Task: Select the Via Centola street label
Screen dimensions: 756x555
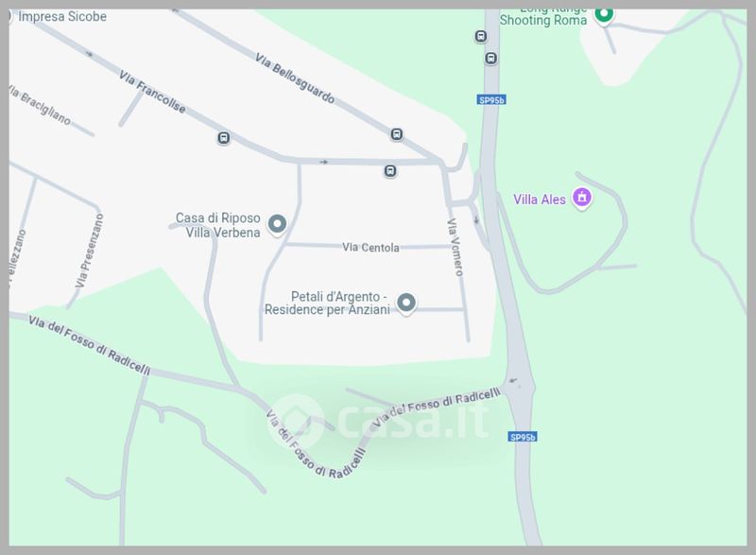Action: pyautogui.click(x=370, y=248)
